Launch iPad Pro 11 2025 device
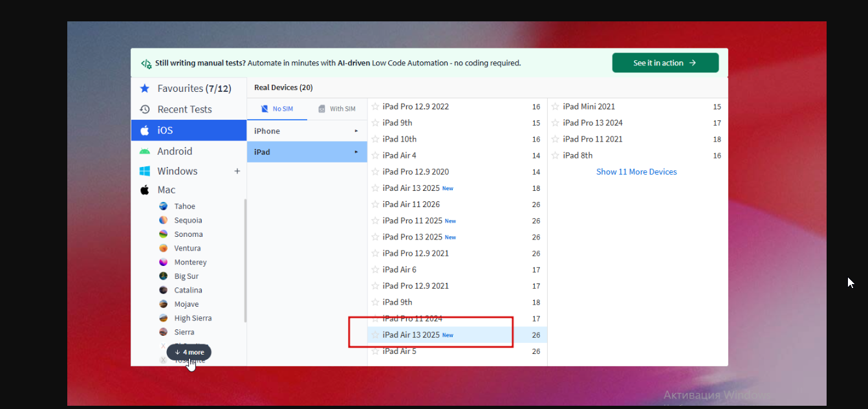 pos(457,221)
